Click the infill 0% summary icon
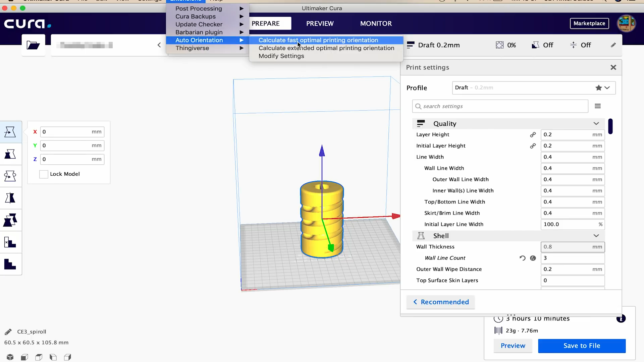The height and width of the screenshot is (362, 644). [x=499, y=45]
